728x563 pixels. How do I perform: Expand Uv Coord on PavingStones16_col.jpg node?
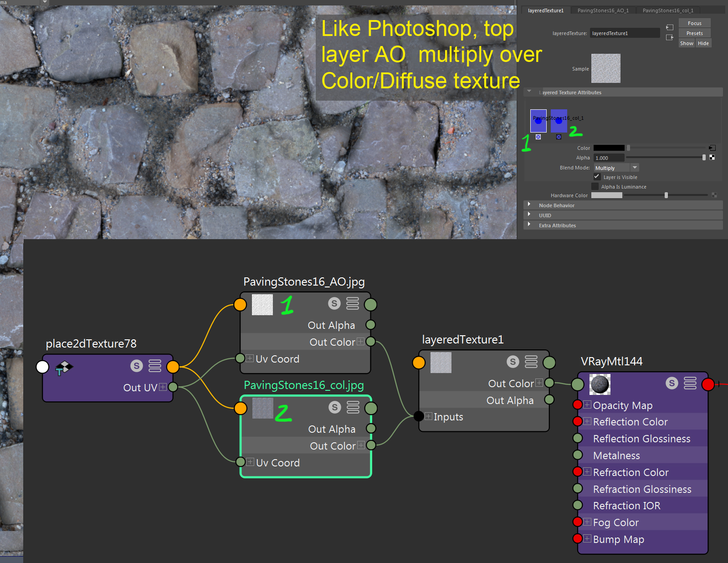(250, 462)
